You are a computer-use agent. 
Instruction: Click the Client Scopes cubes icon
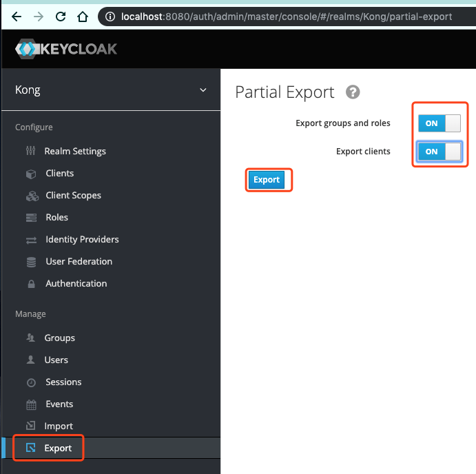click(32, 196)
